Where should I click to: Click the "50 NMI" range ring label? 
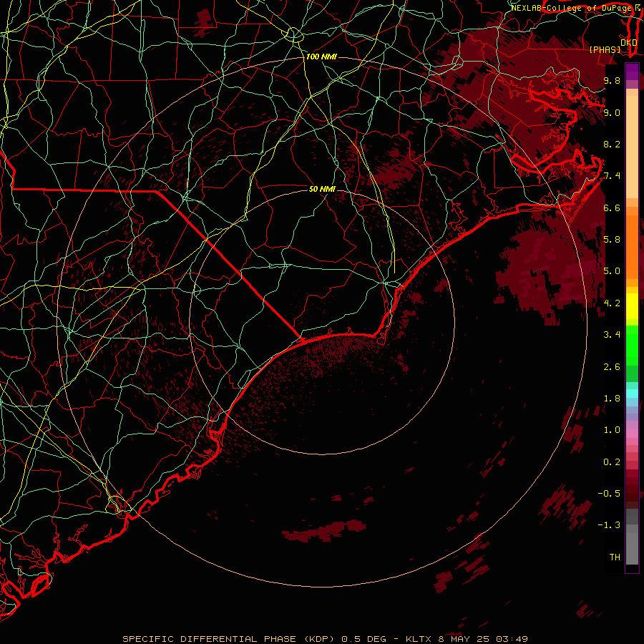pos(322,189)
